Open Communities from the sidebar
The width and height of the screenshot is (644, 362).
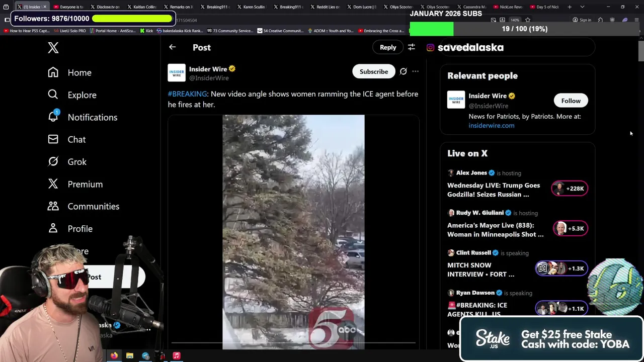(84, 206)
